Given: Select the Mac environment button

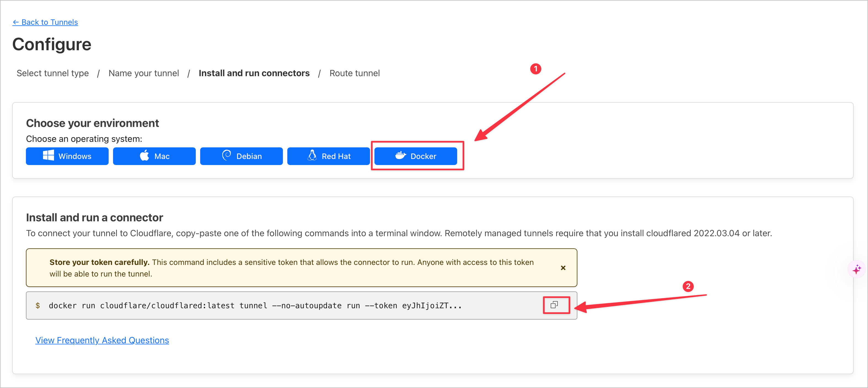Looking at the screenshot, I should tap(154, 156).
